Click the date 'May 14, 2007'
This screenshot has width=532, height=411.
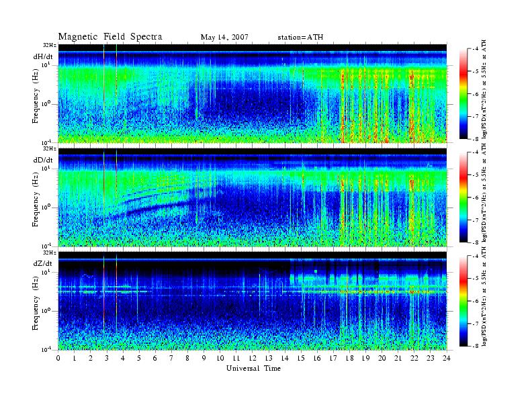pos(224,38)
